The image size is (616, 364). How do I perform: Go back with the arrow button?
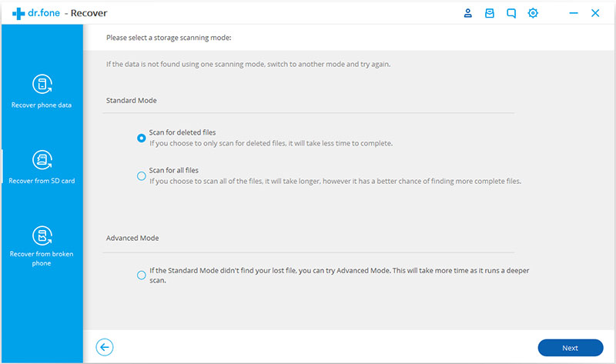pyautogui.click(x=105, y=347)
